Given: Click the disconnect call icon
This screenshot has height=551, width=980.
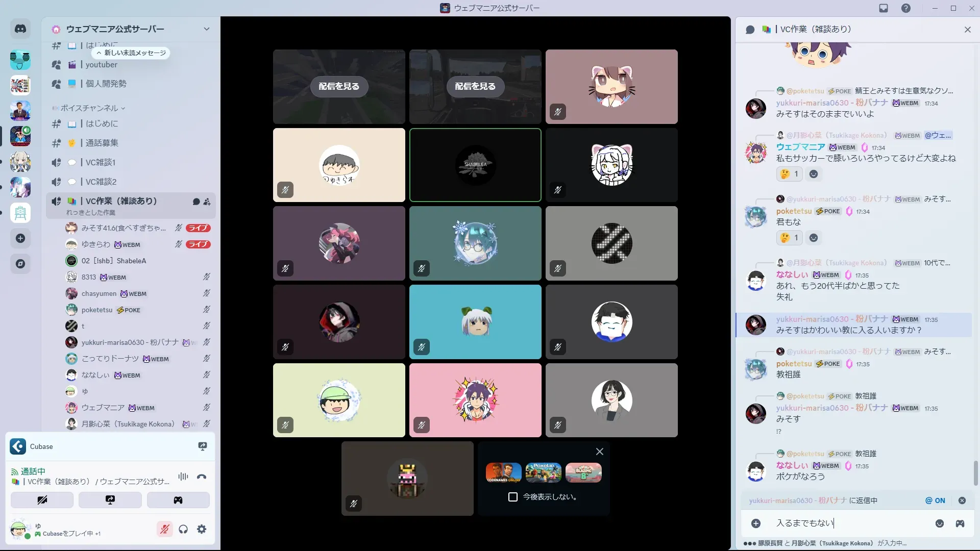Looking at the screenshot, I should click(x=202, y=477).
